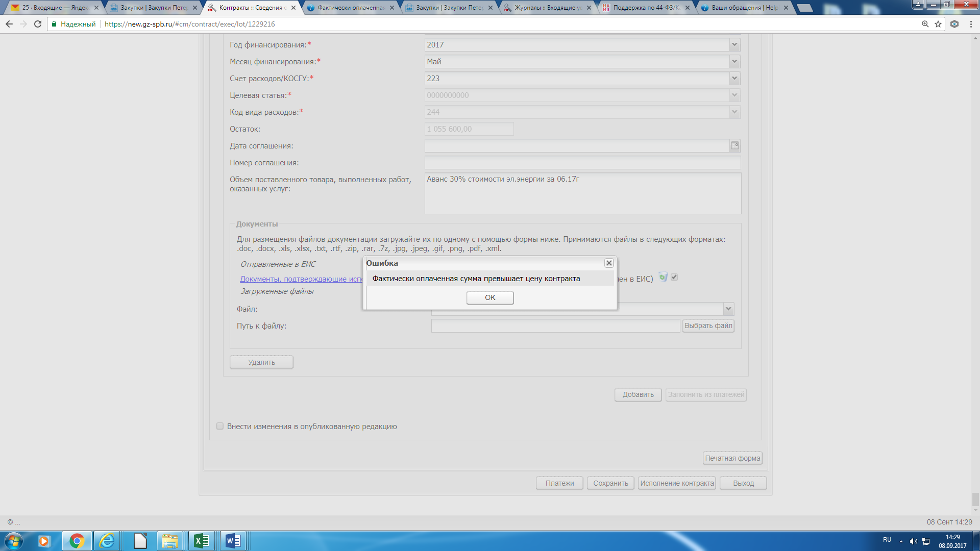
Task: Click the browser zoom magnifier icon
Action: click(x=925, y=24)
